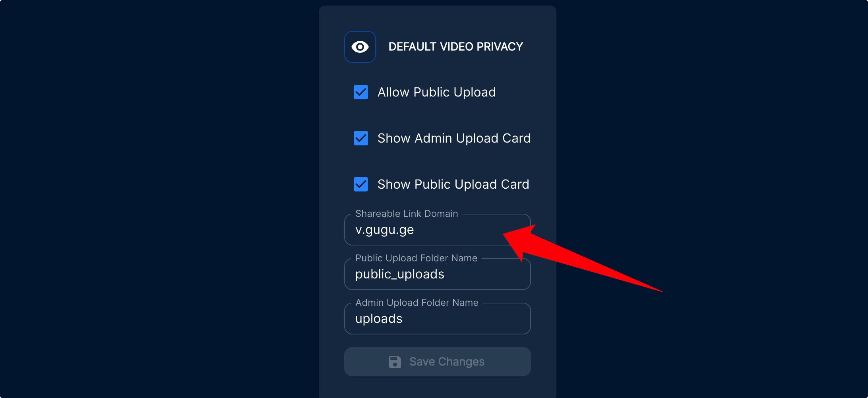868x398 pixels.
Task: Click the v.gugu.ge domain value text
Action: point(384,230)
